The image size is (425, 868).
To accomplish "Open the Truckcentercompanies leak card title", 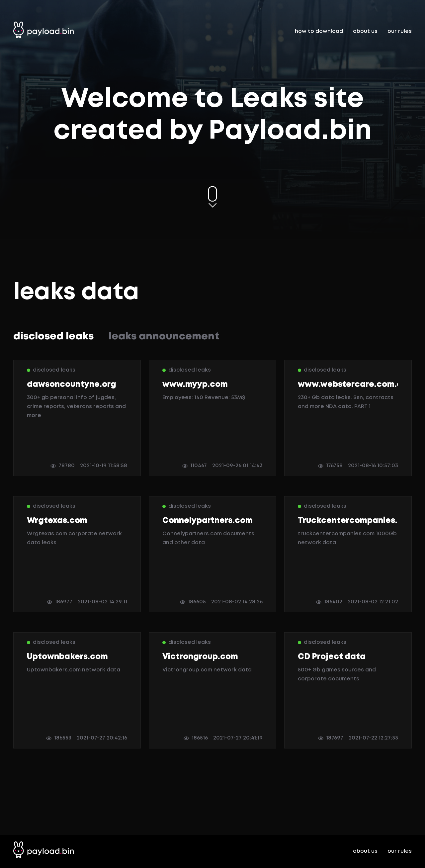I will tap(348, 520).
